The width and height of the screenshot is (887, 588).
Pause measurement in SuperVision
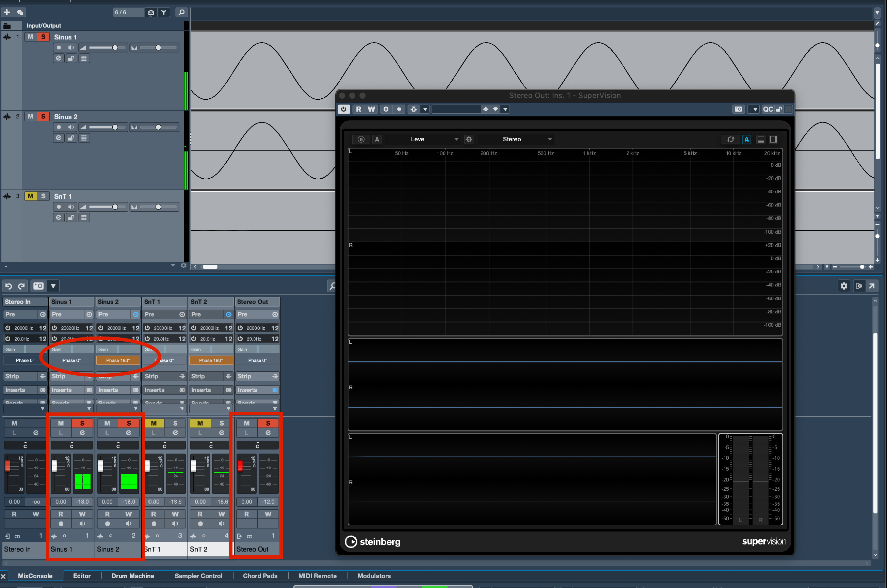point(361,140)
